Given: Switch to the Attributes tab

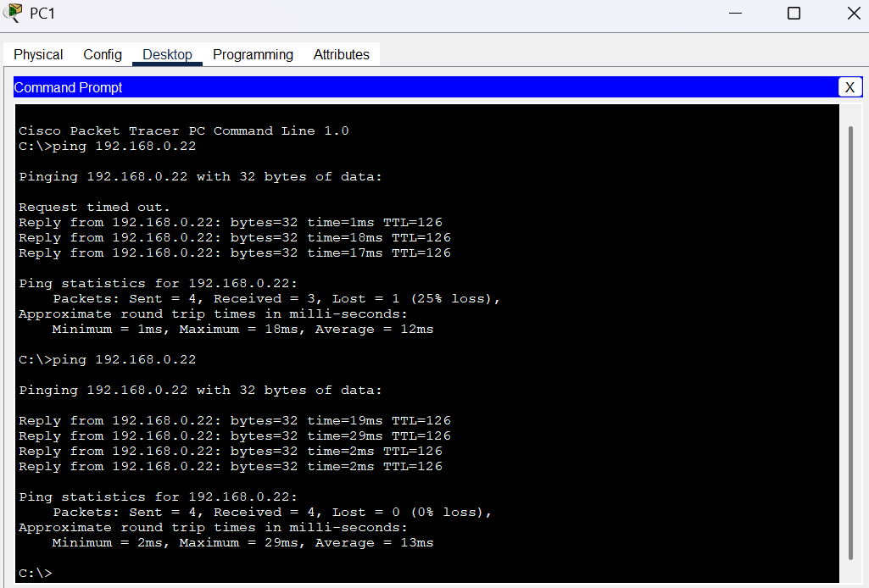Looking at the screenshot, I should [342, 54].
